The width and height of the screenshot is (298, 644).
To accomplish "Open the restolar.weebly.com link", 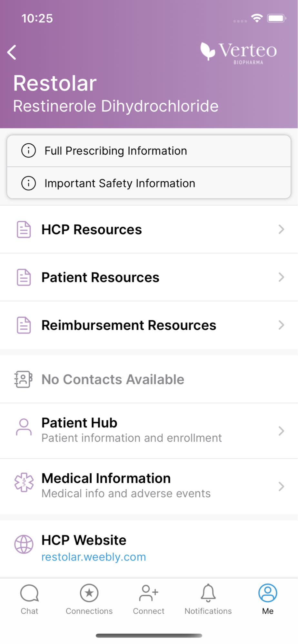I will 94,557.
